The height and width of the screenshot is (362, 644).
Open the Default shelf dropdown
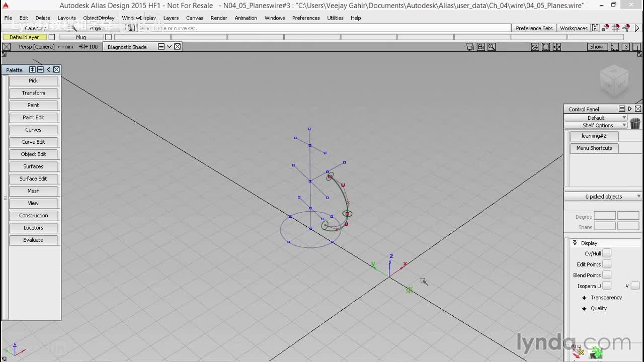596,118
